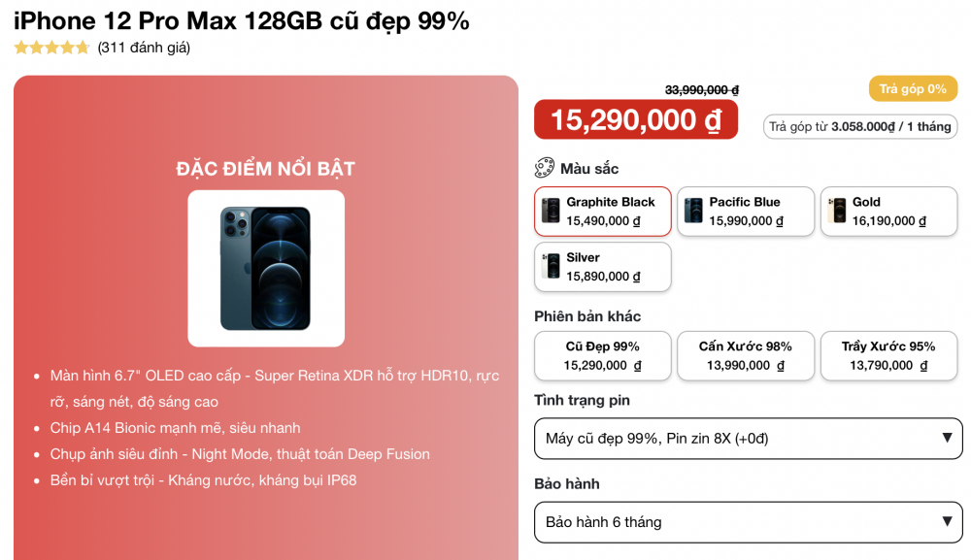Click the five-star rating icons
This screenshot has height=560, width=971.
pyautogui.click(x=52, y=48)
